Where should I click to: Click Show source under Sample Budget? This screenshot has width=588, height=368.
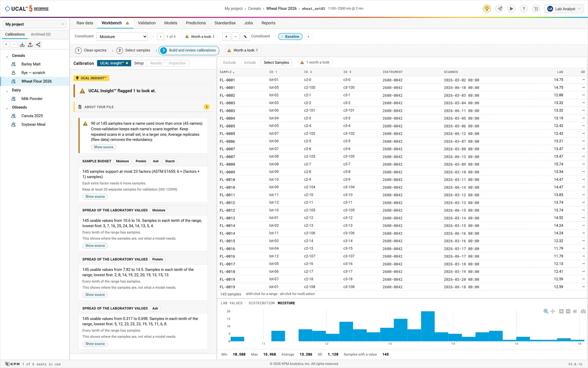point(95,197)
